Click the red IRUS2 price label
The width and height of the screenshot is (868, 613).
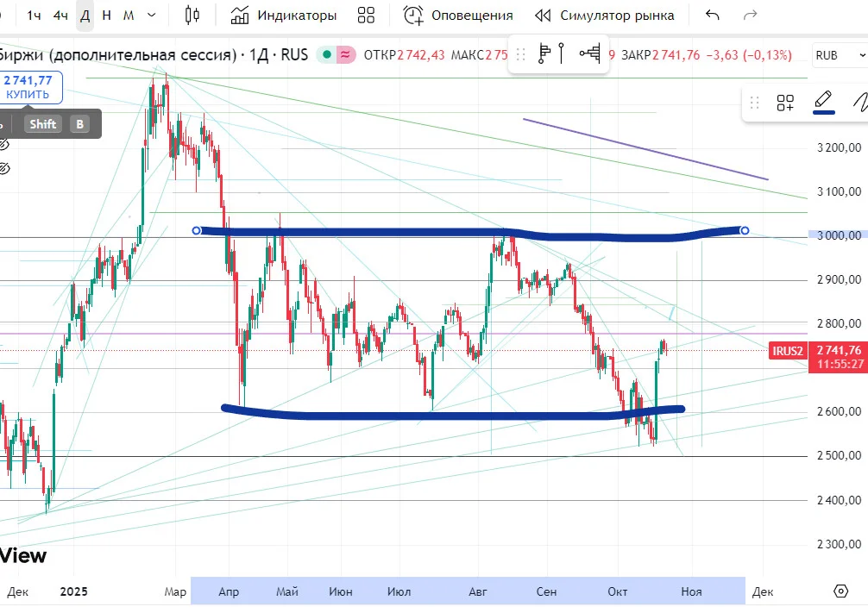coord(788,351)
